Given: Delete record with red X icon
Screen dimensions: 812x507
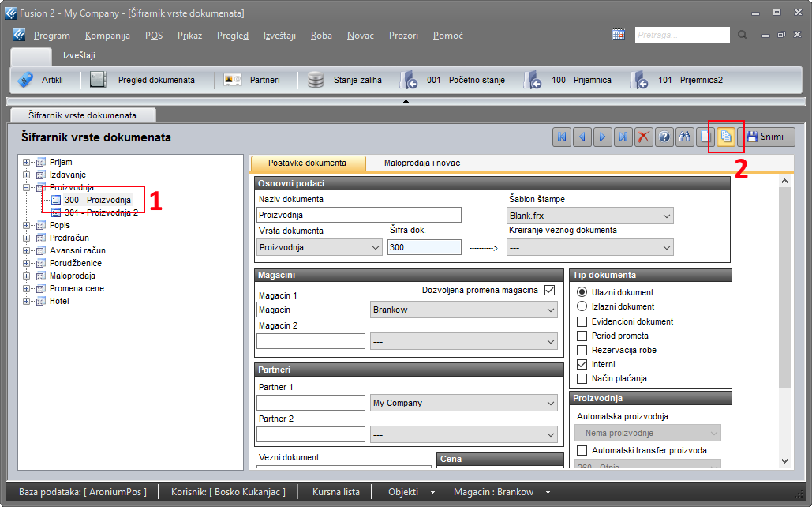Looking at the screenshot, I should (644, 137).
